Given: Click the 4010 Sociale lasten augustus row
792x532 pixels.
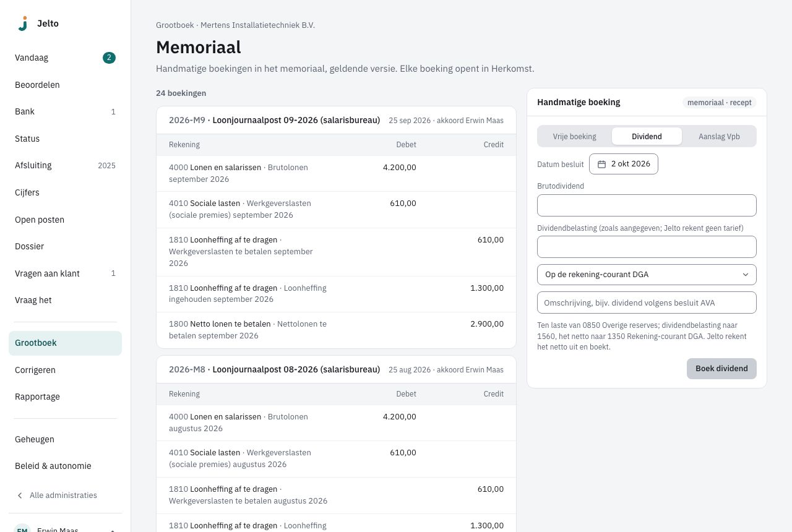Looking at the screenshot, I should pyautogui.click(x=336, y=458).
